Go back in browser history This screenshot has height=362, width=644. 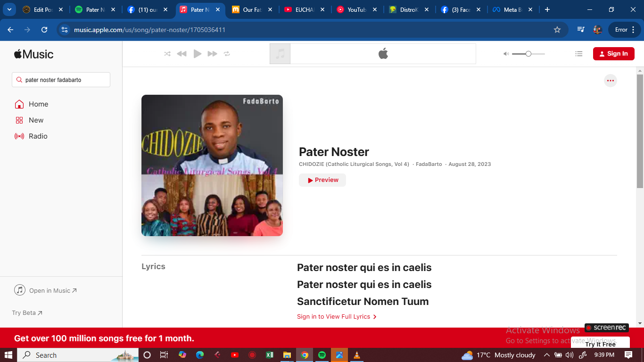10,30
